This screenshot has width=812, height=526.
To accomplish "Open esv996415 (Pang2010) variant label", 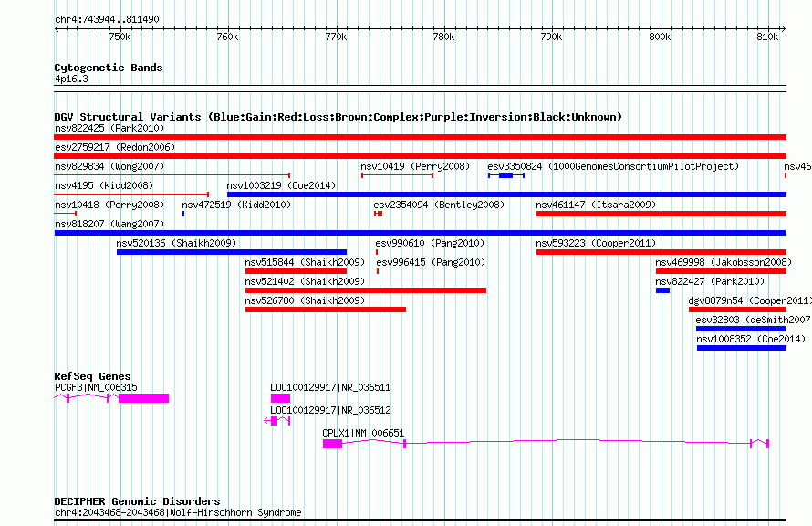I will (x=431, y=262).
